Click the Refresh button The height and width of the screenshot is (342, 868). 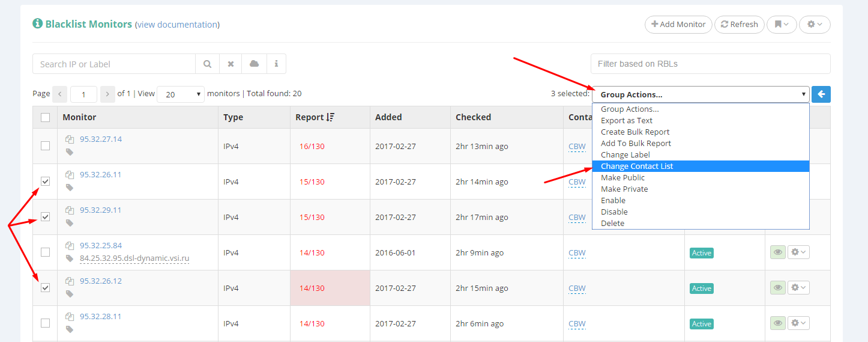pyautogui.click(x=740, y=24)
